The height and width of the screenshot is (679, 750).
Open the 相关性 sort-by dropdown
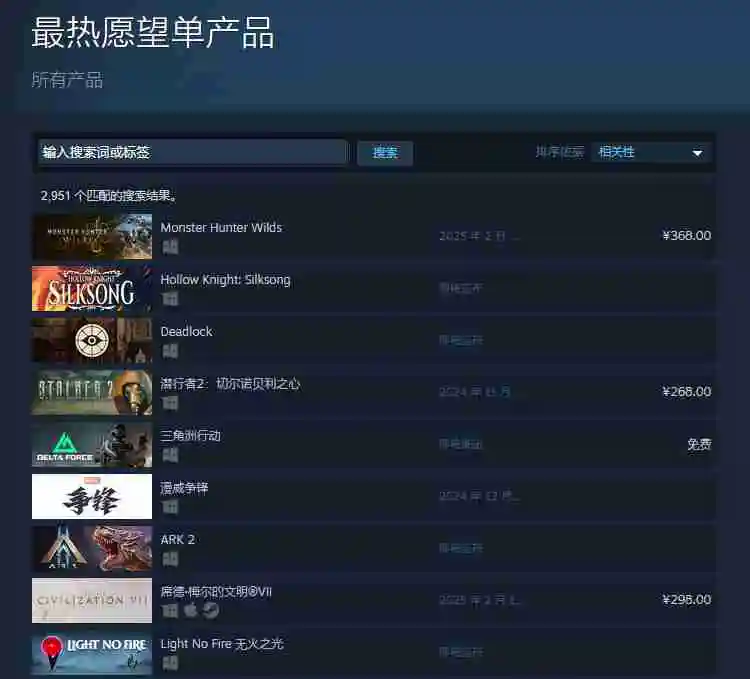pos(651,153)
